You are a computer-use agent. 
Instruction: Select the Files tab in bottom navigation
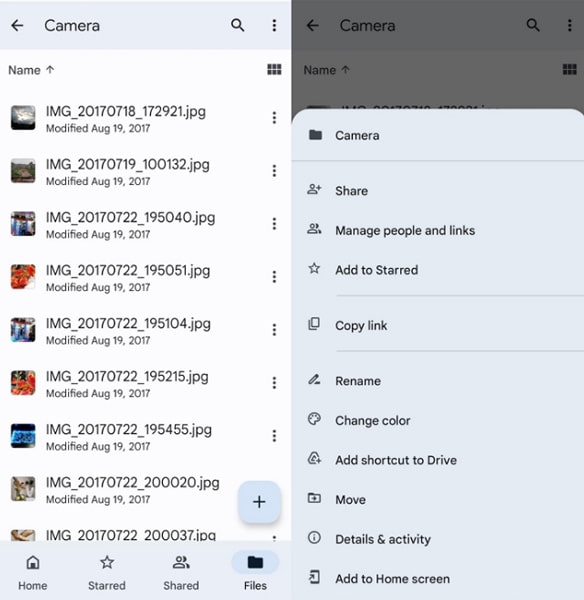pos(255,572)
